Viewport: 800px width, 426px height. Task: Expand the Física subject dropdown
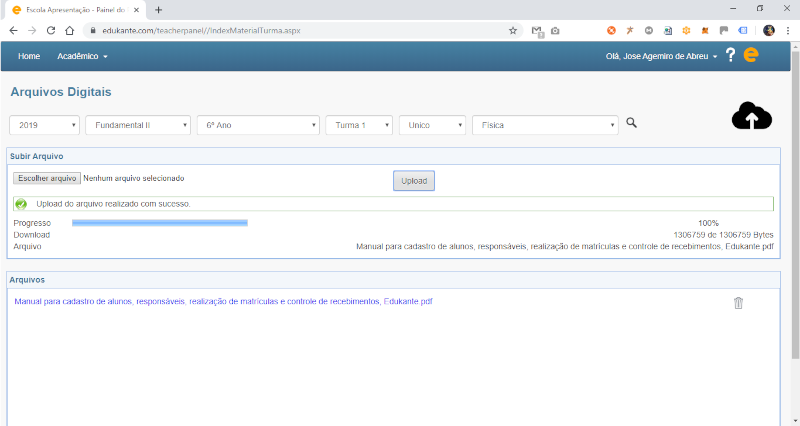545,125
